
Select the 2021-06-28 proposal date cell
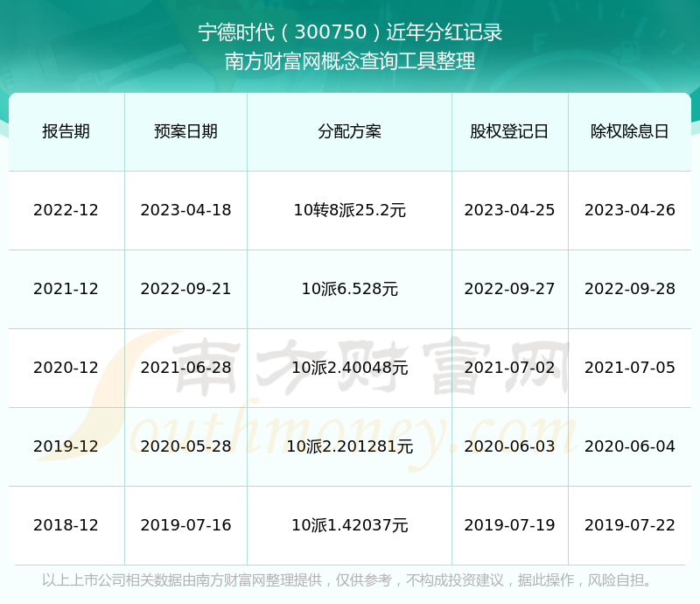pyautogui.click(x=185, y=368)
